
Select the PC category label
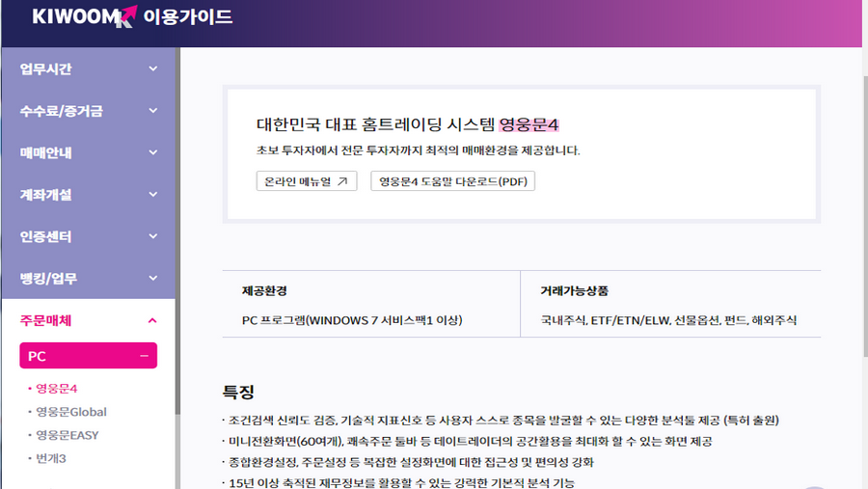37,356
